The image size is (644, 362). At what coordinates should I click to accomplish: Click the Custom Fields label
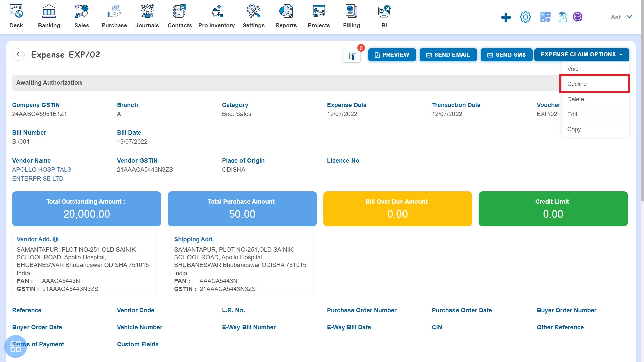pos(138,344)
